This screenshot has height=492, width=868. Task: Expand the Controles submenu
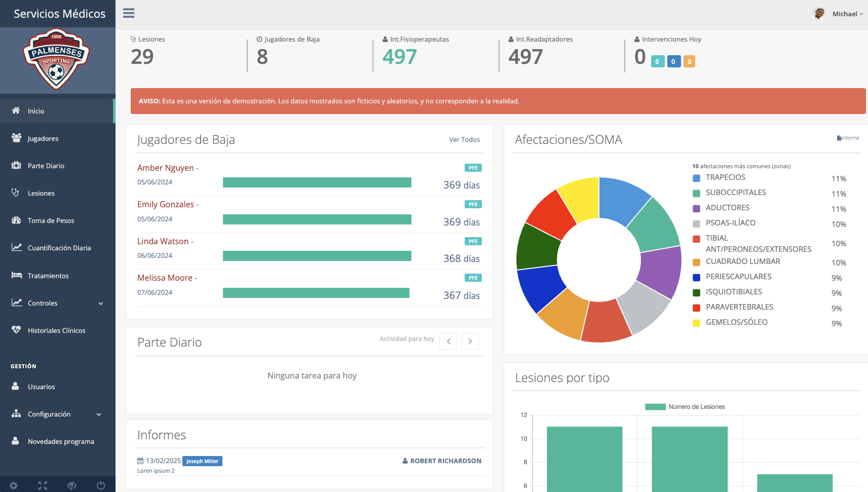coord(100,304)
